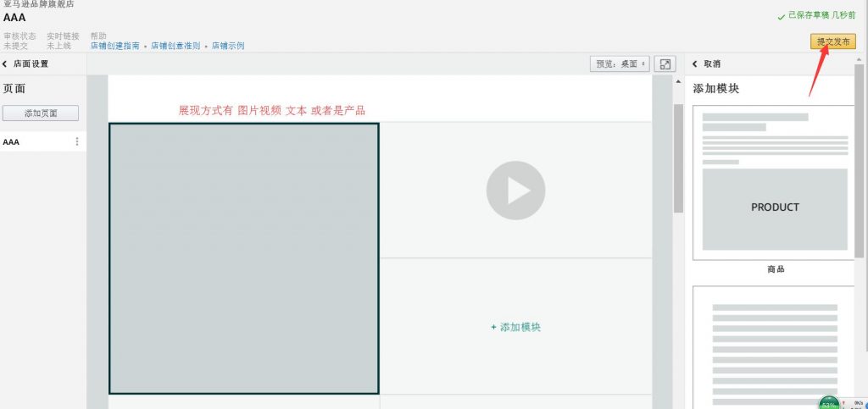Image resolution: width=868 pixels, height=409 pixels.
Task: Open the 店铺创意准则 link
Action: tap(175, 46)
